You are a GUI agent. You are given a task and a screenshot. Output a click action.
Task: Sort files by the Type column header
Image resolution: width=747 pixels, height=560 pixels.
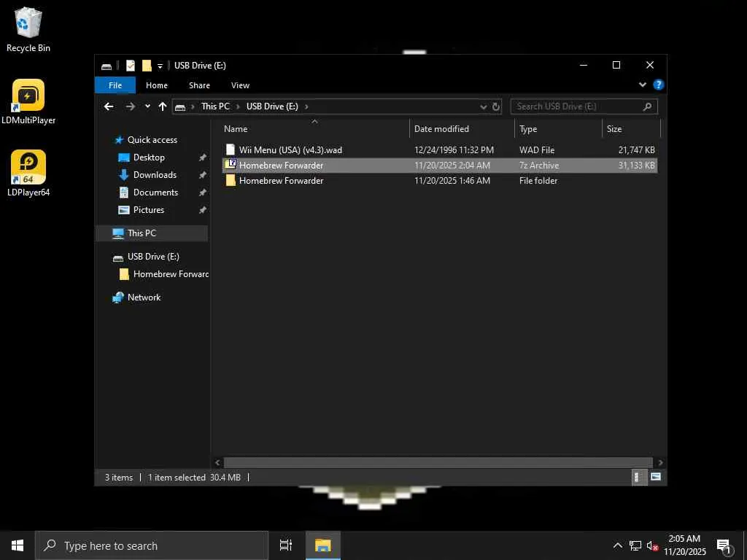558,128
